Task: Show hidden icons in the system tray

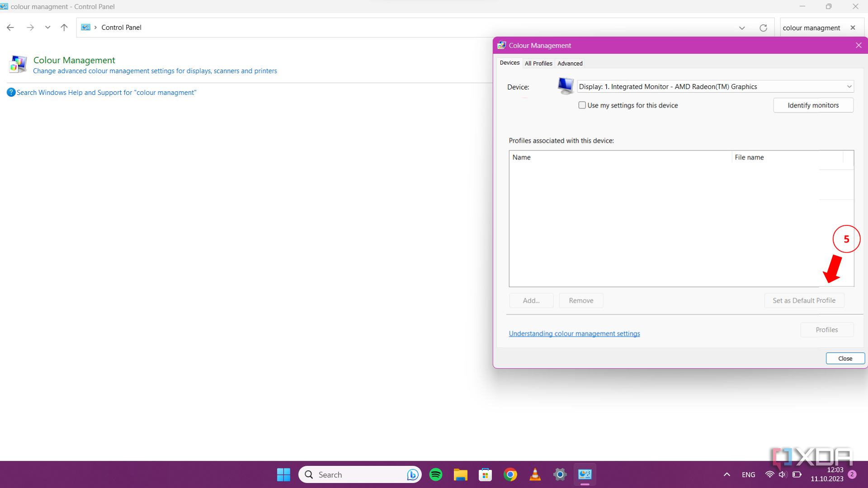Action: tap(726, 474)
